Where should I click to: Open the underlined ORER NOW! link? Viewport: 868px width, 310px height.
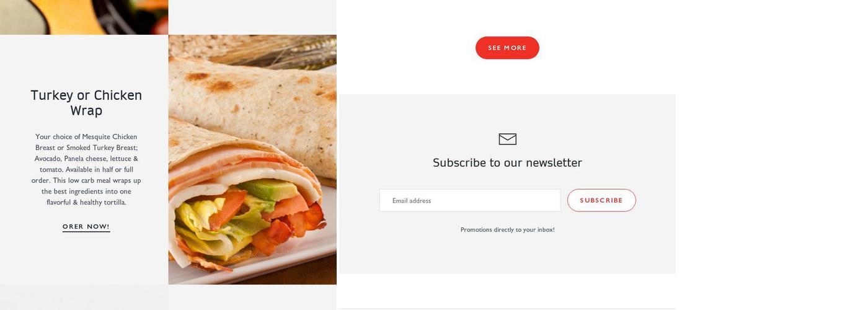(86, 227)
